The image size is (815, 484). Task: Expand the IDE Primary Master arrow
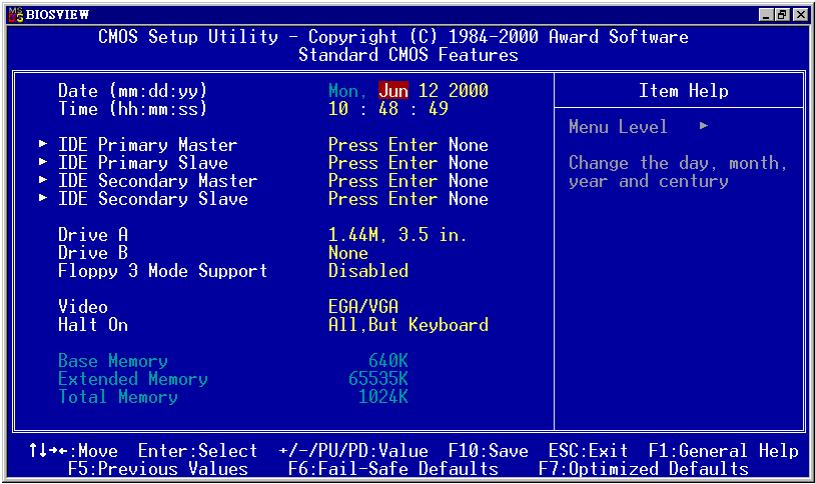pos(43,143)
